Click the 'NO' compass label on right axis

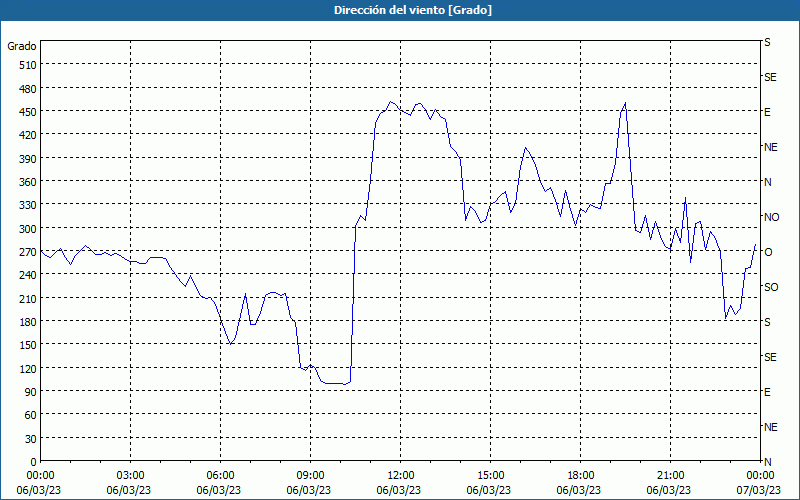click(x=771, y=217)
